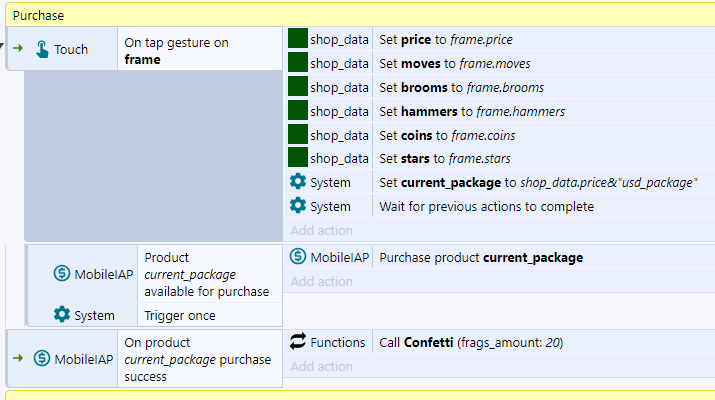Select the Set hammers to frame.hammers action
Image resolution: width=715 pixels, height=400 pixels.
click(472, 111)
